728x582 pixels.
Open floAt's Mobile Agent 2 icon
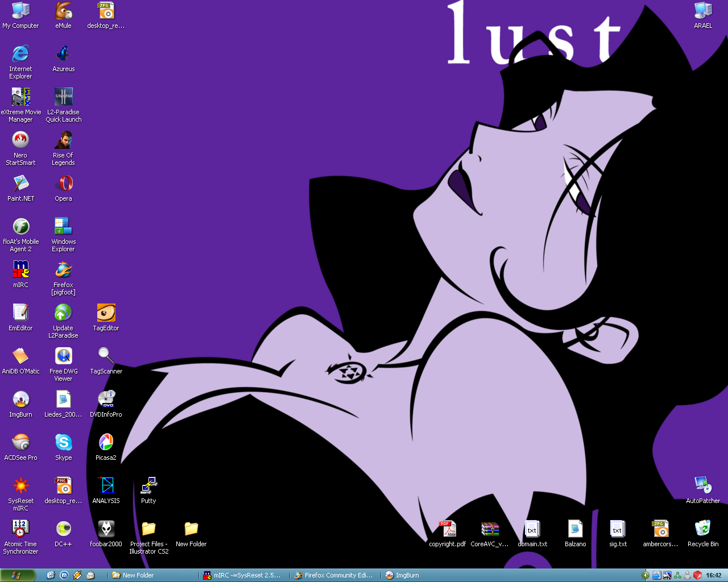coord(20,235)
